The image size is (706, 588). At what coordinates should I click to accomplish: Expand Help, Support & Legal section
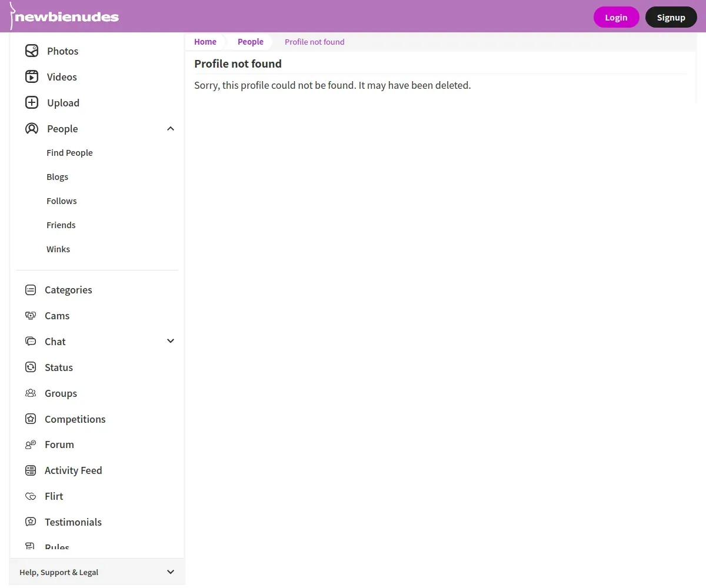(97, 572)
